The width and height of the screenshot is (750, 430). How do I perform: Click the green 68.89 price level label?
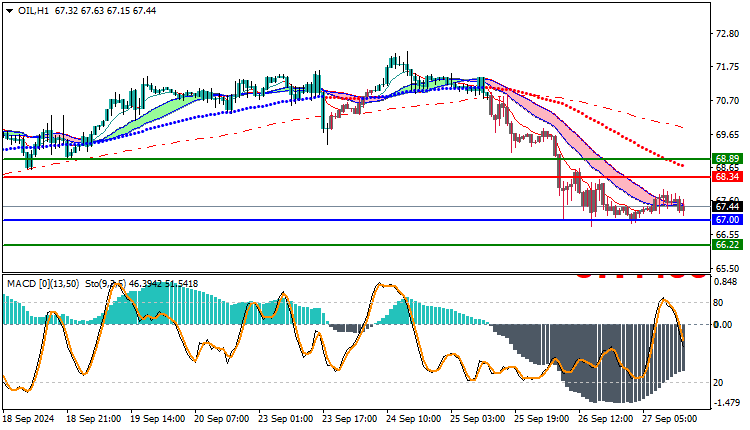pyautogui.click(x=728, y=158)
